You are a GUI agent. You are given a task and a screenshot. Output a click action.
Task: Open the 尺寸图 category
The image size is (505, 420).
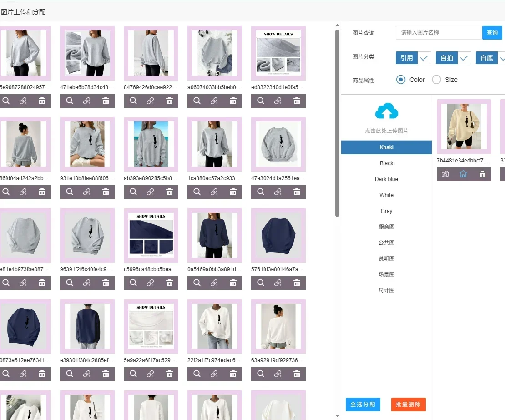click(386, 290)
